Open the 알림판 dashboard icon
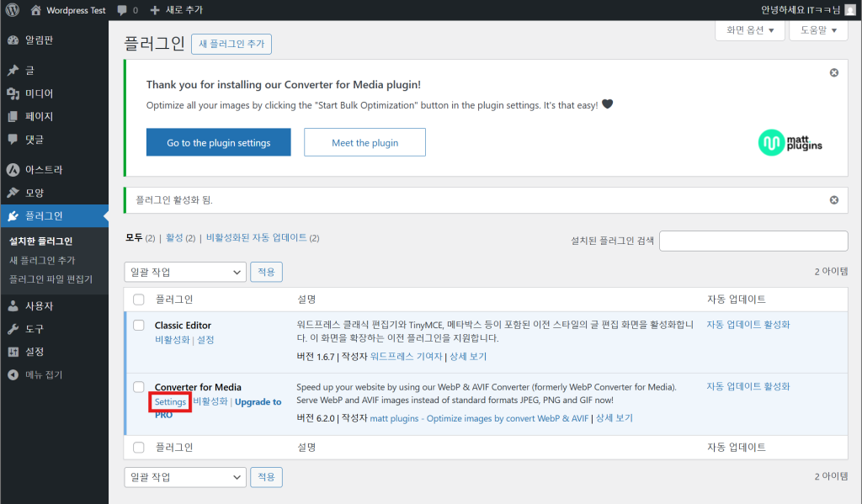The height and width of the screenshot is (504, 862). tap(13, 40)
